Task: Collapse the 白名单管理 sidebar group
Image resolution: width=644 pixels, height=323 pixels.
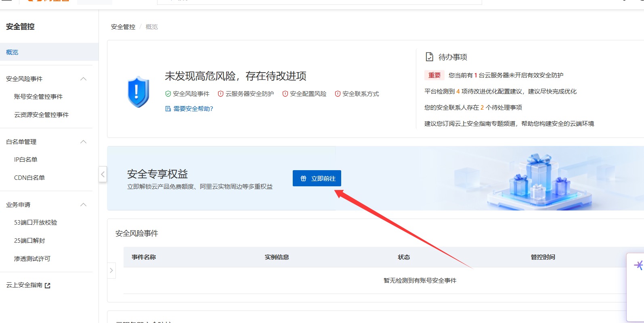Action: (x=84, y=142)
